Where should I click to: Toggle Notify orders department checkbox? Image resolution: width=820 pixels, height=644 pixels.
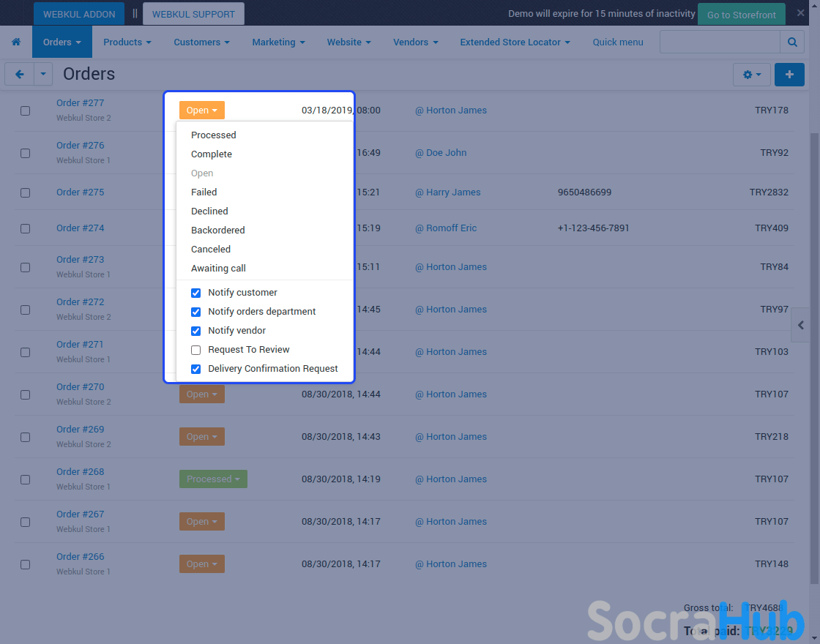(x=196, y=312)
